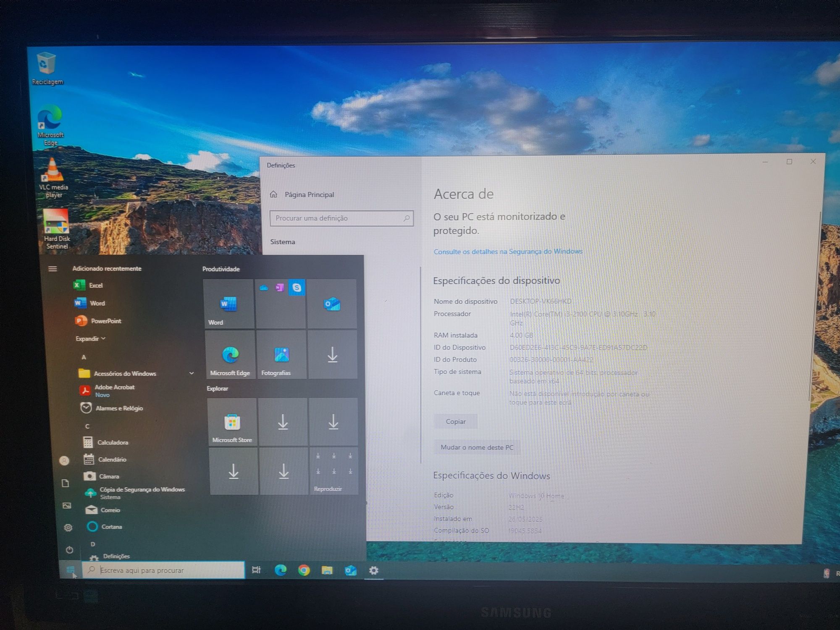
Task: Open Word from recently added list
Action: (90, 303)
